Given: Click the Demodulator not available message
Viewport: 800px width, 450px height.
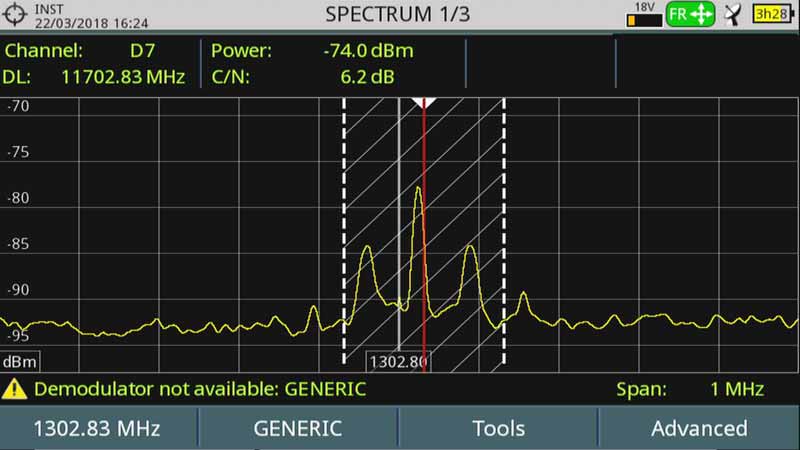Looking at the screenshot, I should coord(200,389).
